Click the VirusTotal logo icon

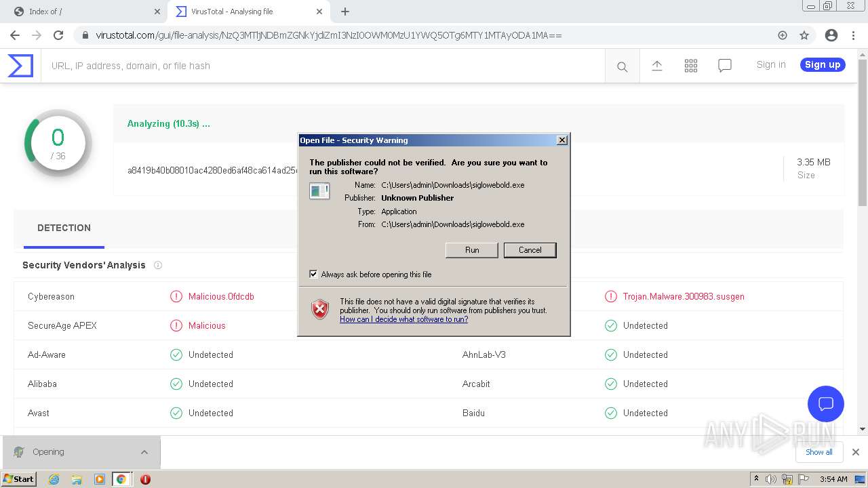coord(20,66)
